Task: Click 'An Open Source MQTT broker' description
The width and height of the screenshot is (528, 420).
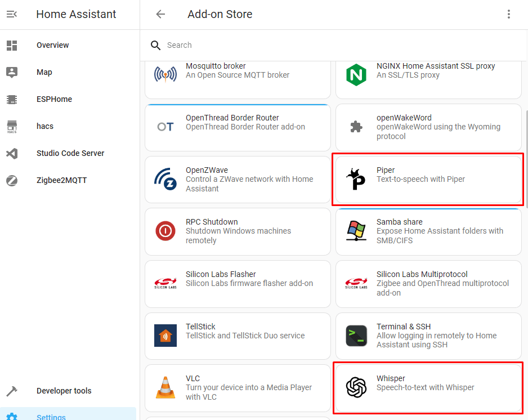Action: pyautogui.click(x=238, y=75)
